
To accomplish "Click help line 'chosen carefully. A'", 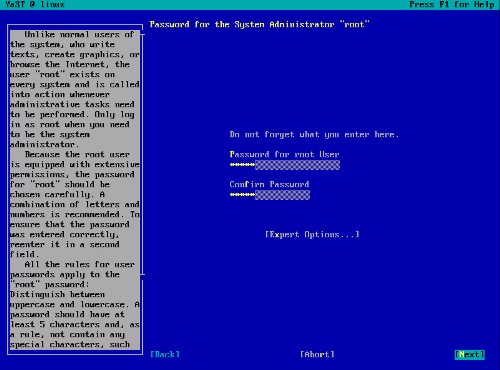I will coord(57,195).
